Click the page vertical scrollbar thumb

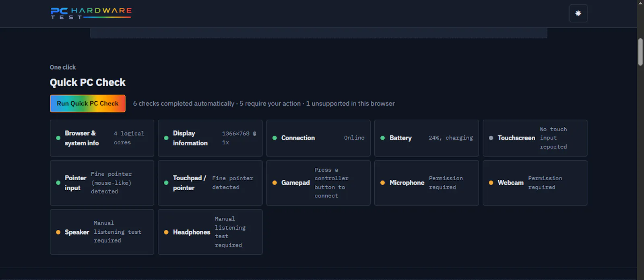[640, 52]
